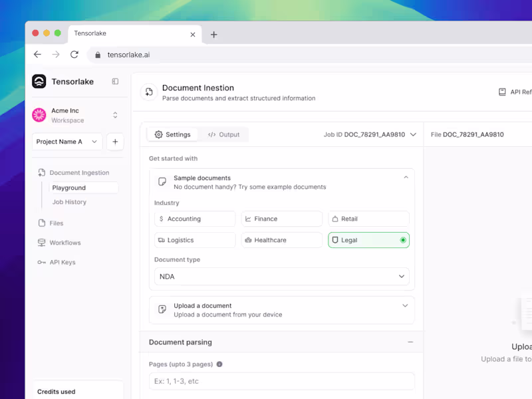
Task: Open the NDA document type dropdown
Action: [281, 277]
